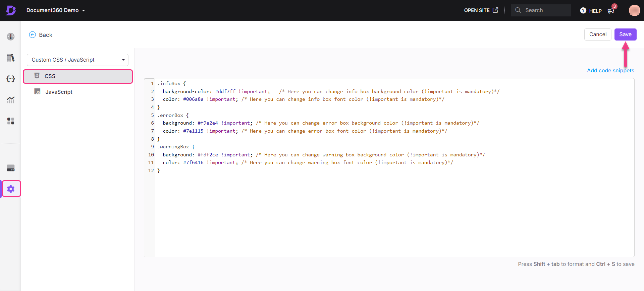Viewport: 644px width, 291px height.
Task: Click the open site external link icon
Action: [495, 10]
